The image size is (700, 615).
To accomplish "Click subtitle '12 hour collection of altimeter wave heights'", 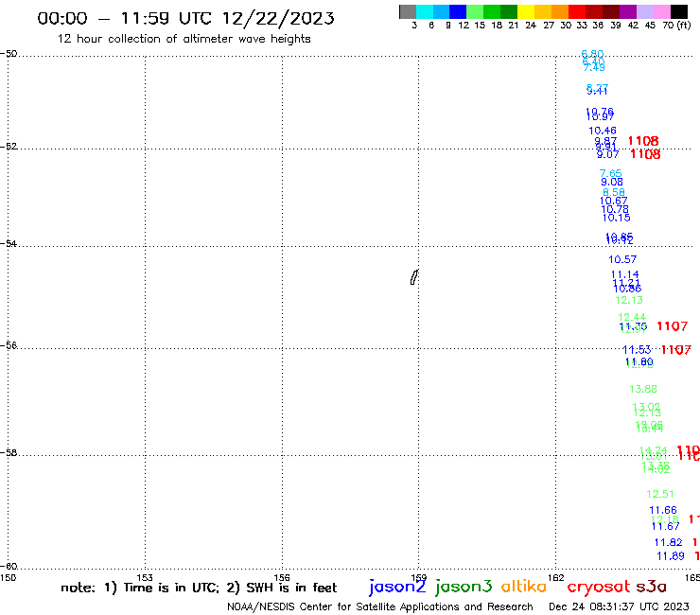I will coord(184,39).
